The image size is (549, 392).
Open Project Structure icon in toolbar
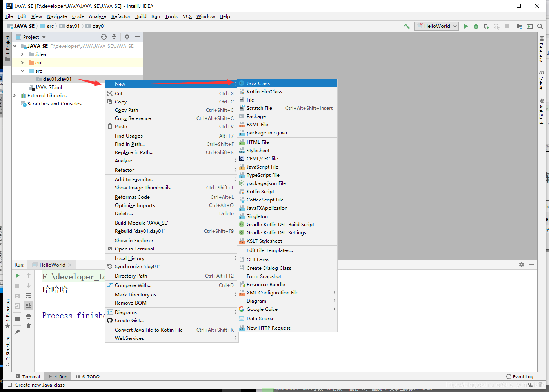520,26
